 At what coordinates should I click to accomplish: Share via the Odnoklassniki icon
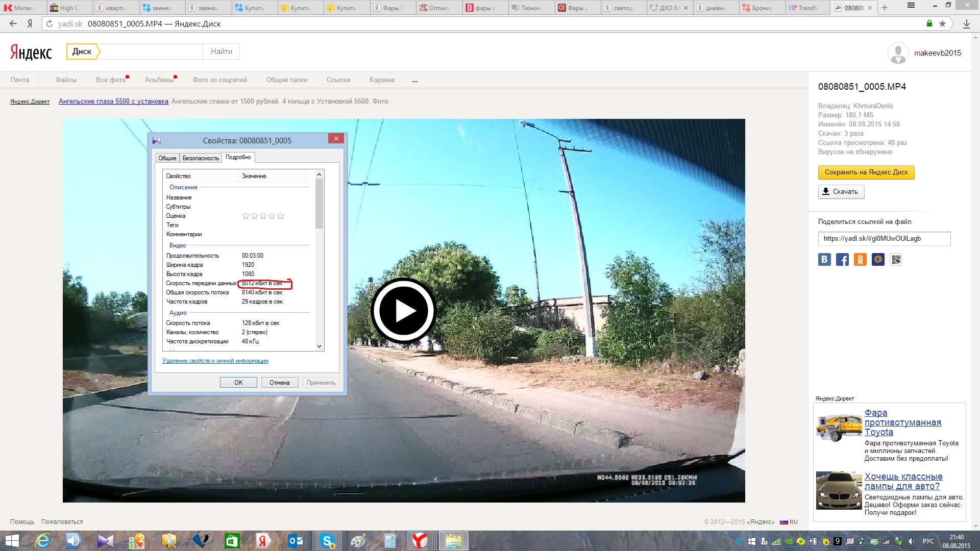point(860,260)
